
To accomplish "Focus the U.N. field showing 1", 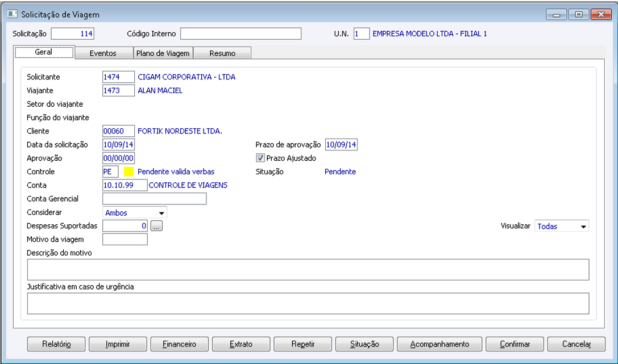I will [x=362, y=34].
